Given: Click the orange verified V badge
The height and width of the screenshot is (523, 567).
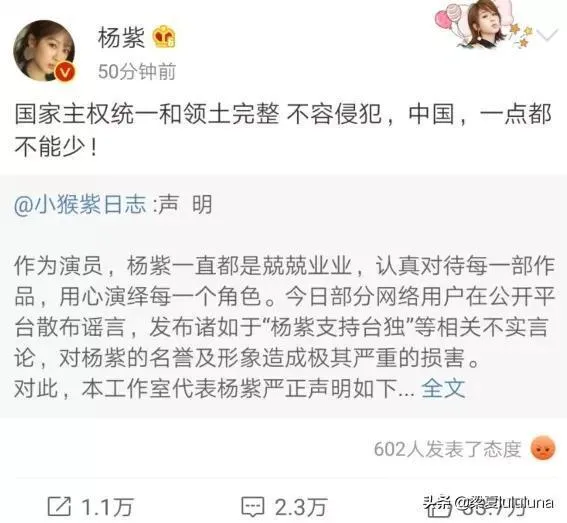Looking at the screenshot, I should tap(65, 73).
